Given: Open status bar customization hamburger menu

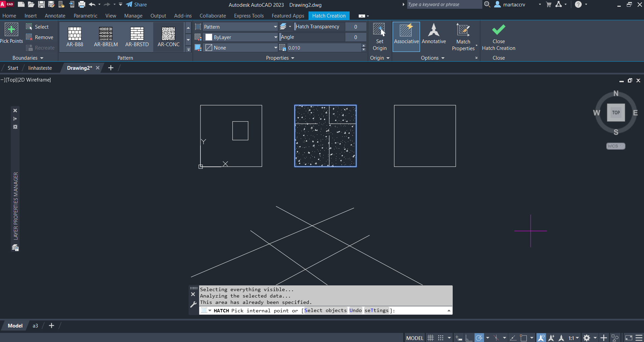Looking at the screenshot, I should pos(639,338).
